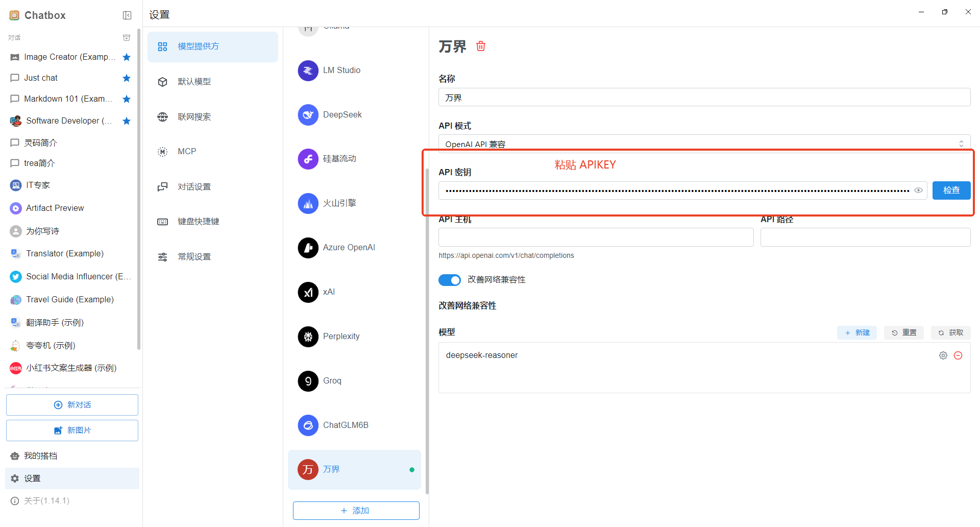
Task: Click the API 主机 host field
Action: pos(596,237)
